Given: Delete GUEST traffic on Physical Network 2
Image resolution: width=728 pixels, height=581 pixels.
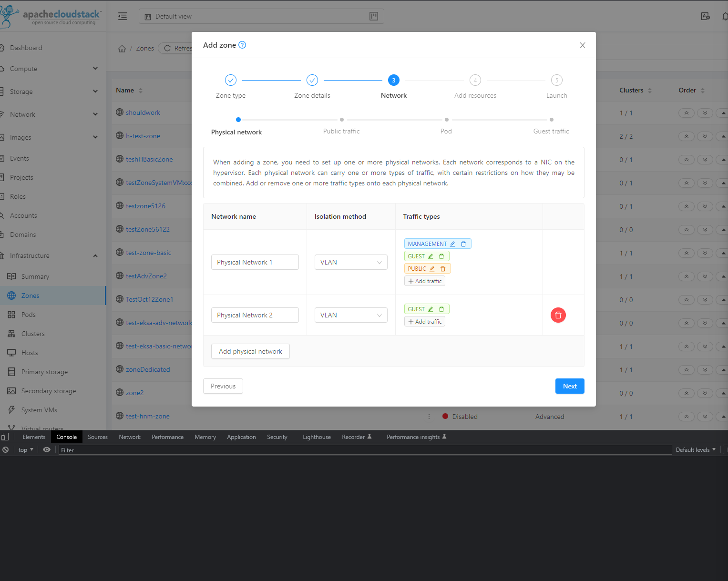Looking at the screenshot, I should 441,309.
